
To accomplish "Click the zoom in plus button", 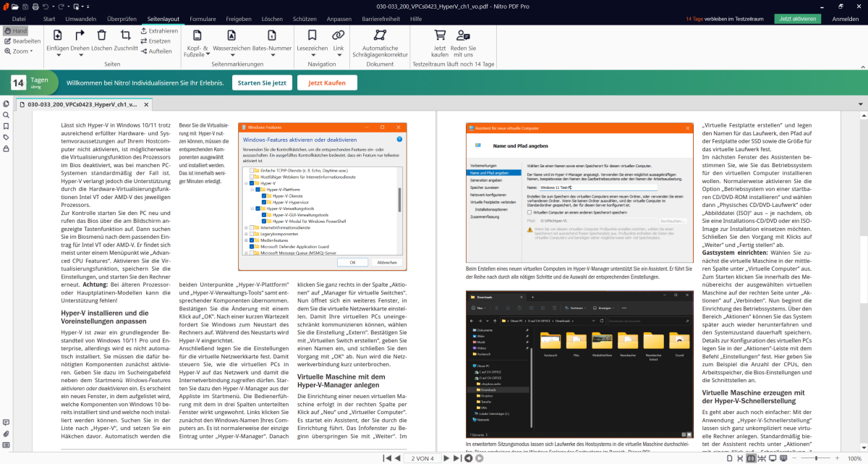I will 838,458.
